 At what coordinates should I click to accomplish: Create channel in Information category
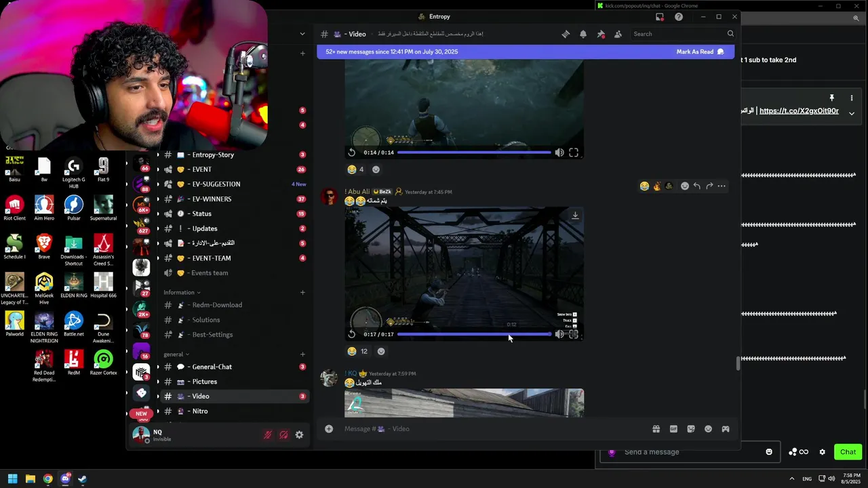coord(302,293)
